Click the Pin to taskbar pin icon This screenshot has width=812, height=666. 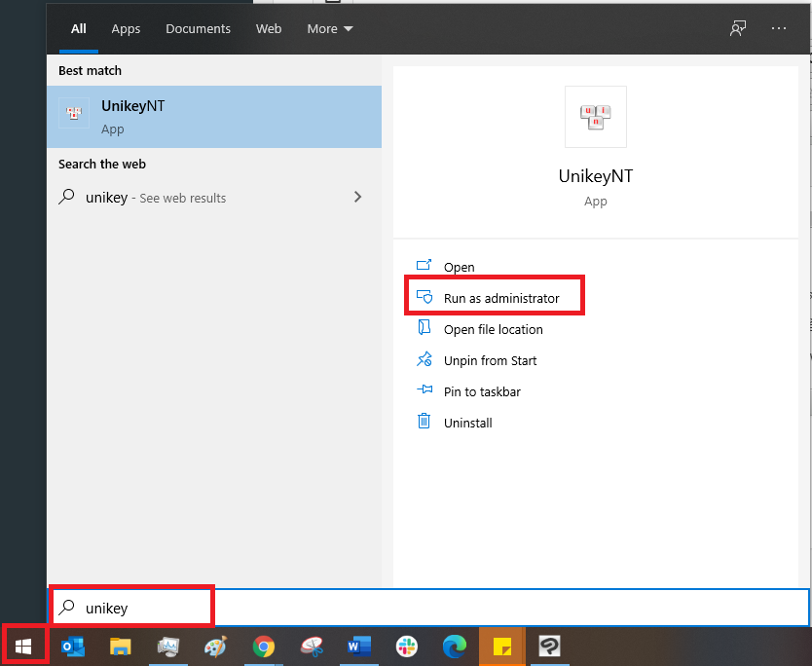click(x=424, y=389)
